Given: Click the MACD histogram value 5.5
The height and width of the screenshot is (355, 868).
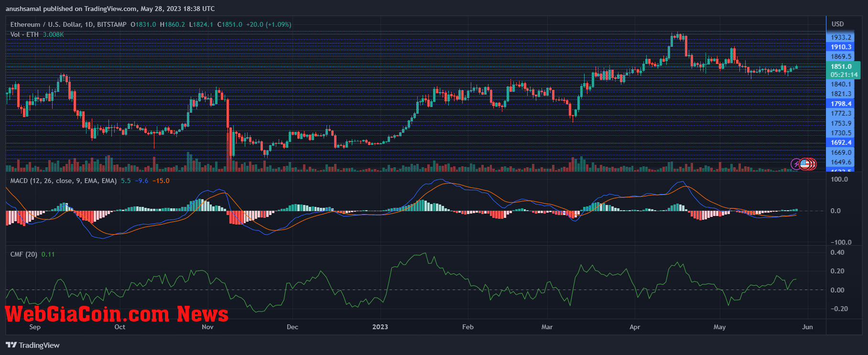Looking at the screenshot, I should tap(126, 181).
